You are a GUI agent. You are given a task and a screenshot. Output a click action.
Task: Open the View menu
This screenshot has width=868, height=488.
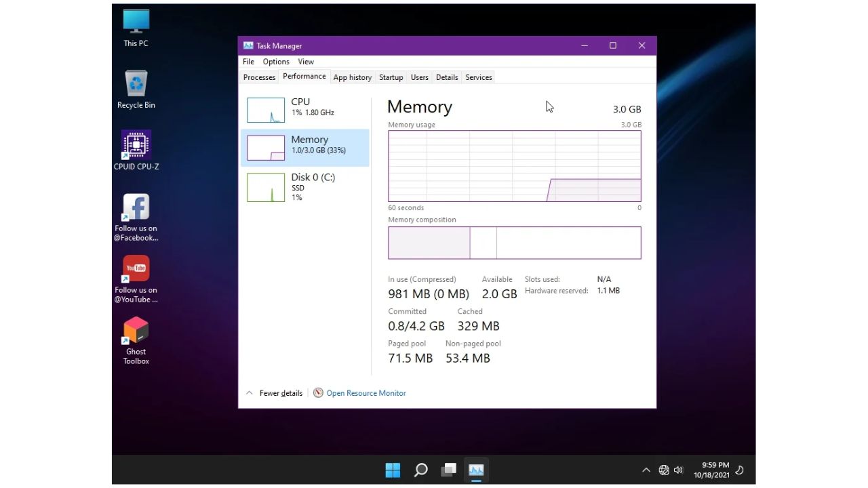click(x=305, y=61)
